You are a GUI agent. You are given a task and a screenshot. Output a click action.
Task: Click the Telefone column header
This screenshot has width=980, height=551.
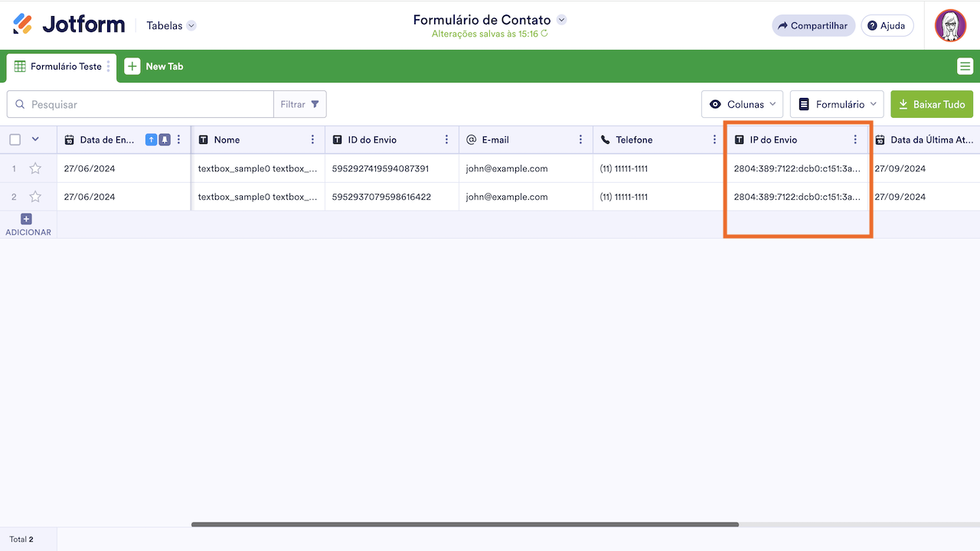tap(660, 139)
